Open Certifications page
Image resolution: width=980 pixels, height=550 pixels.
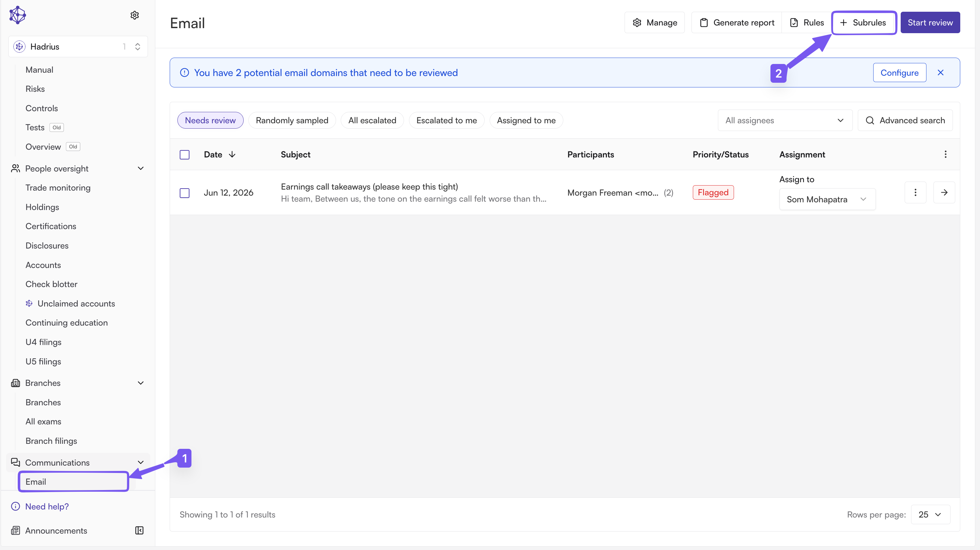51,226
